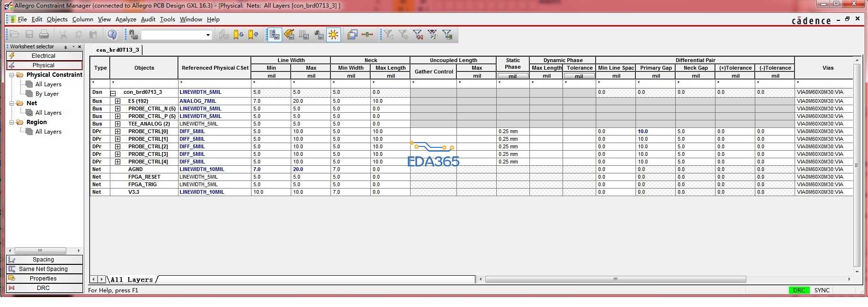Select All Layers under Region
868x307 pixels.
pyautogui.click(x=48, y=132)
